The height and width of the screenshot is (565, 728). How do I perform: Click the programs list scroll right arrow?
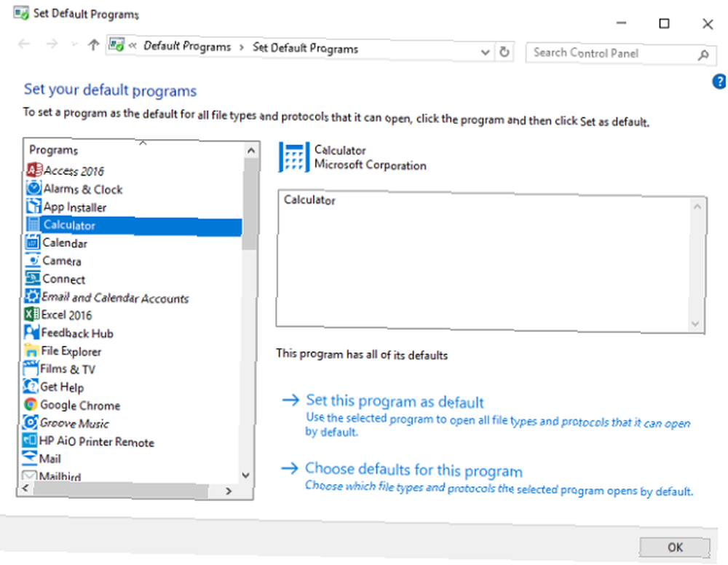tap(229, 491)
